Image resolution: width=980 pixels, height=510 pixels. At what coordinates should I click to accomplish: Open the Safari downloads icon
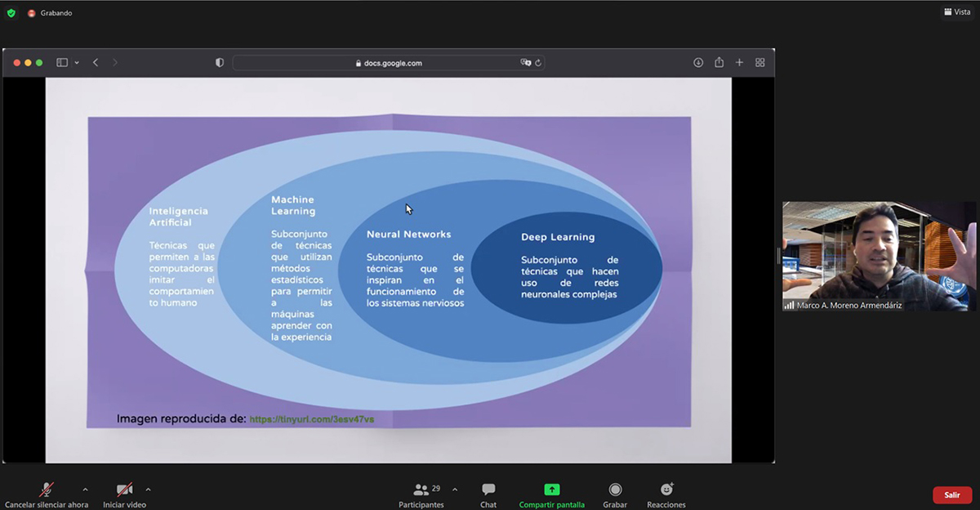[698, 62]
